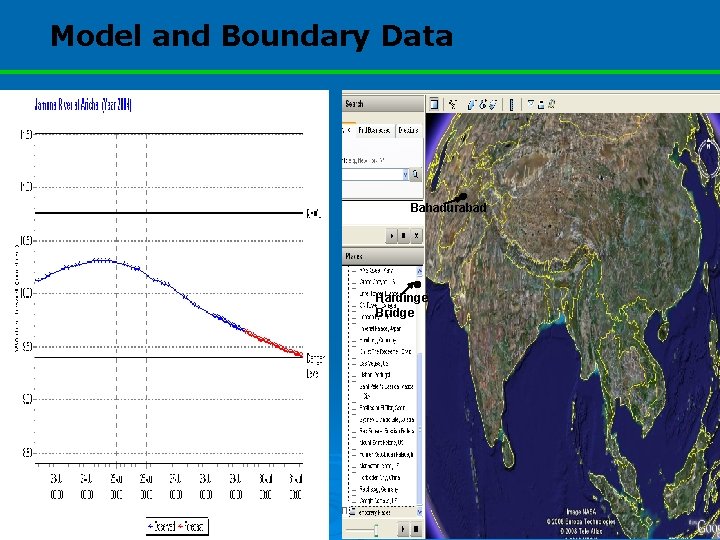Click the Places list scroll-up arrow
This screenshot has height=540, width=720.
(x=419, y=271)
